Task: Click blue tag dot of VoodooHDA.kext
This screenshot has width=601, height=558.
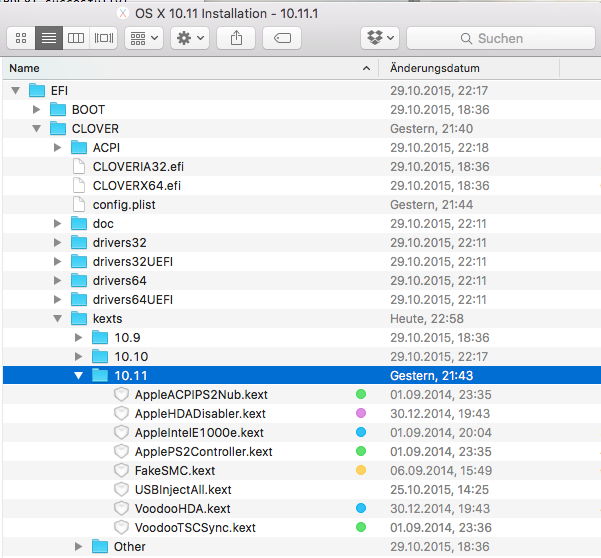Action: (361, 508)
